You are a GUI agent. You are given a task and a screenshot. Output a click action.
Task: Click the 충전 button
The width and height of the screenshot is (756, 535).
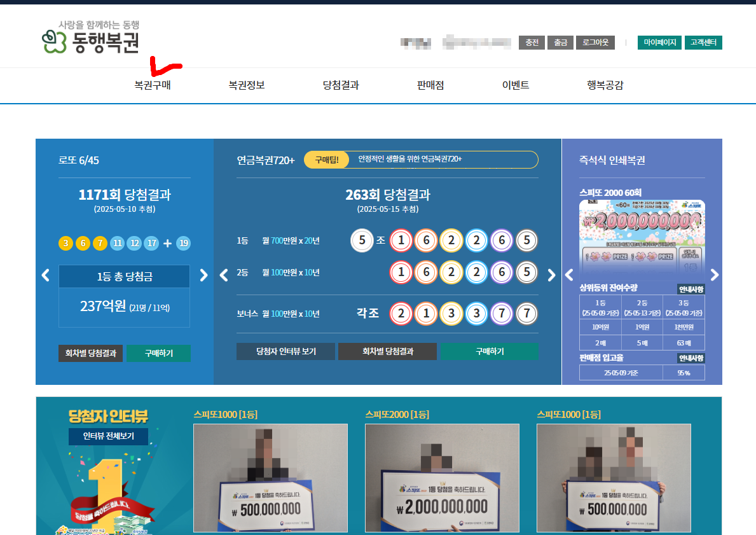coord(532,43)
